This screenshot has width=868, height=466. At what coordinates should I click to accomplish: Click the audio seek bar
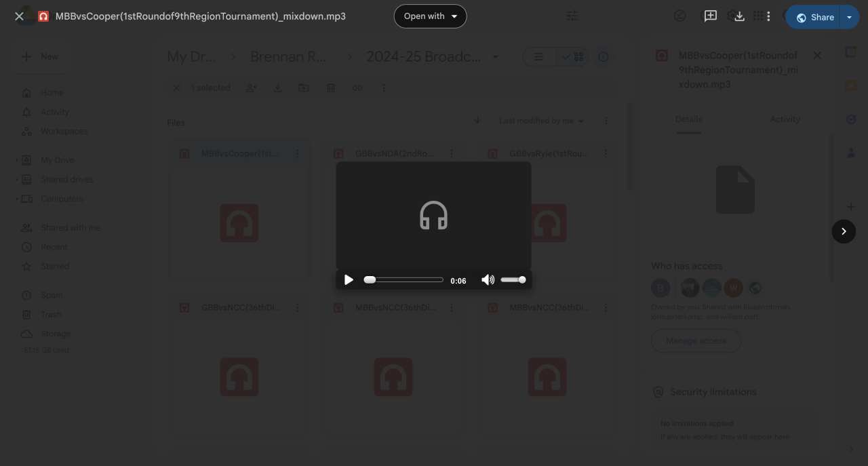403,279
